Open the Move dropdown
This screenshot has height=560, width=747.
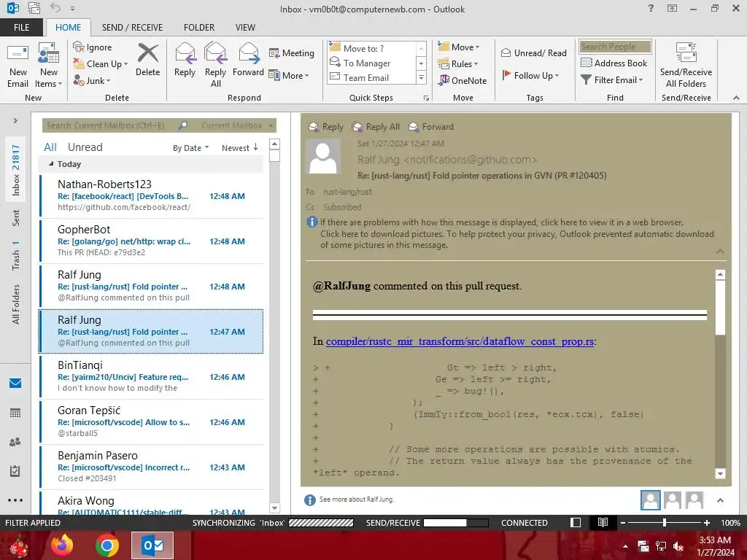(x=459, y=47)
